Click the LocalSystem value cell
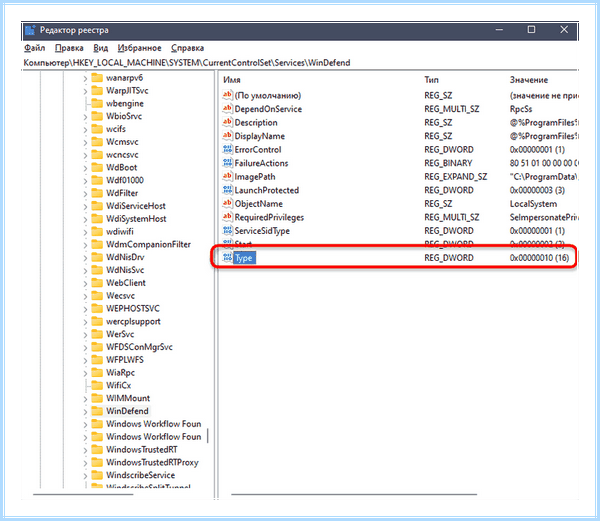The image size is (600, 521). (x=533, y=204)
